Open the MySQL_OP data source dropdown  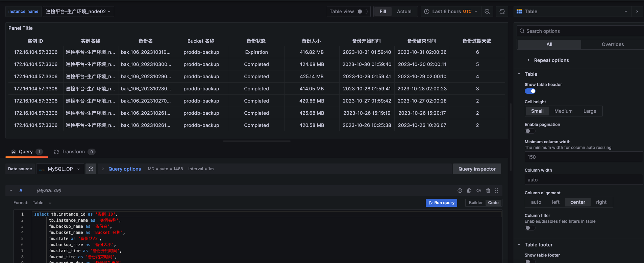pos(60,169)
